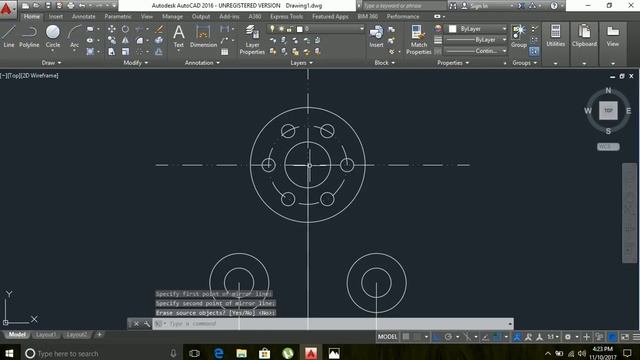Image resolution: width=640 pixels, height=360 pixels.
Task: Click the Group icon
Action: coord(519,36)
